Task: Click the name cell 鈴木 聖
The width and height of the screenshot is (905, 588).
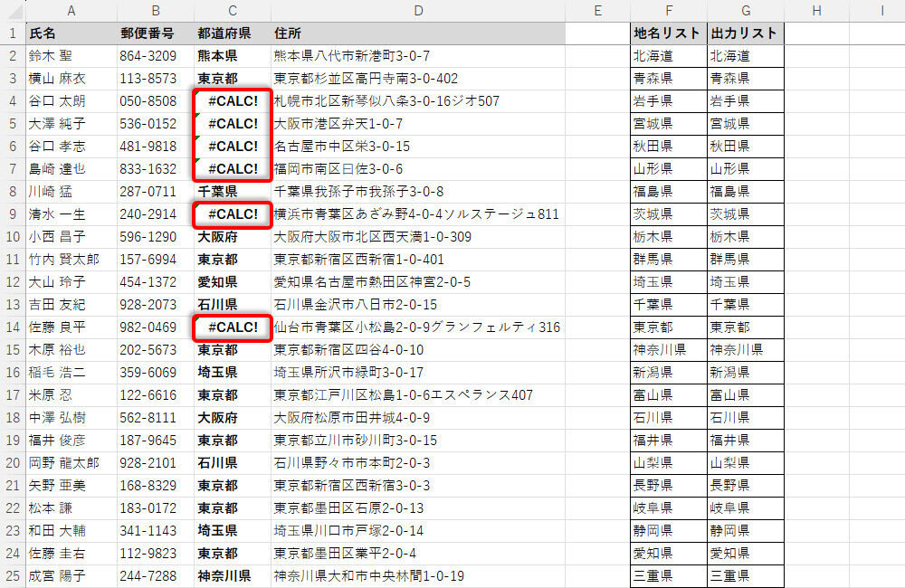Action: [x=71, y=56]
